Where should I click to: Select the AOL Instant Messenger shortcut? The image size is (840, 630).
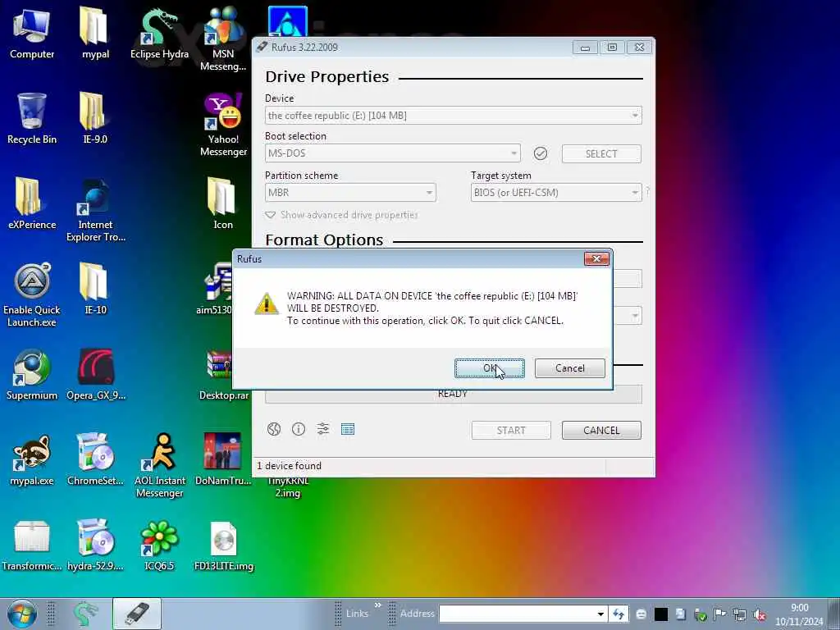159,466
